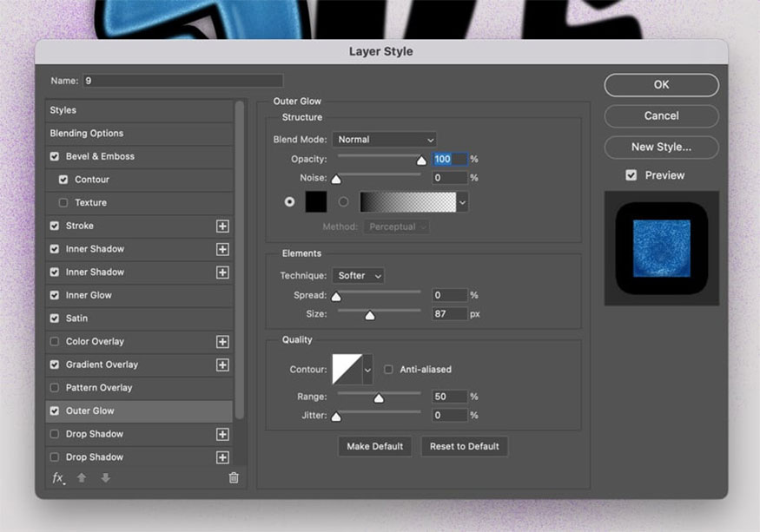Toggle the Preview checkbox
The image size is (760, 532).
coord(631,175)
